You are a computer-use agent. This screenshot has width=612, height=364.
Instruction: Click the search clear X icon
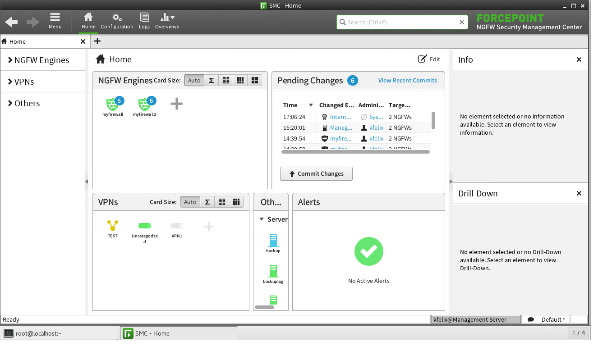[461, 22]
